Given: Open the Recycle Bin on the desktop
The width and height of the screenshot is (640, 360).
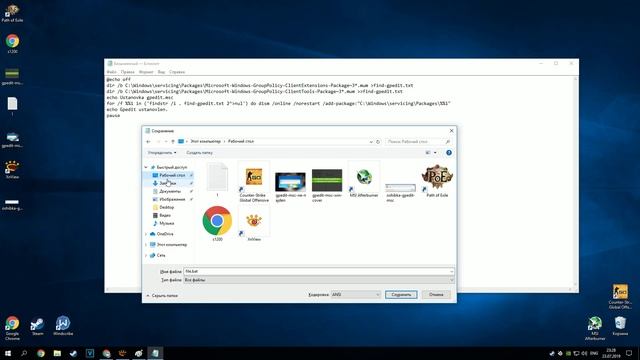Looking at the screenshot, I should tap(620, 326).
